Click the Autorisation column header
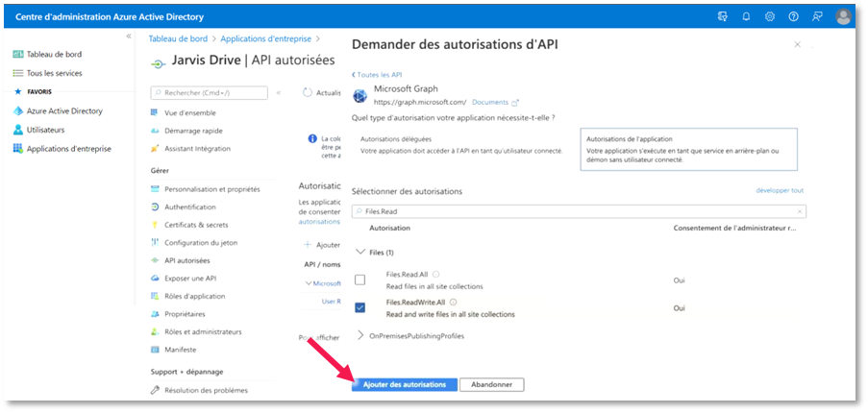The height and width of the screenshot is (413, 868). [x=389, y=228]
